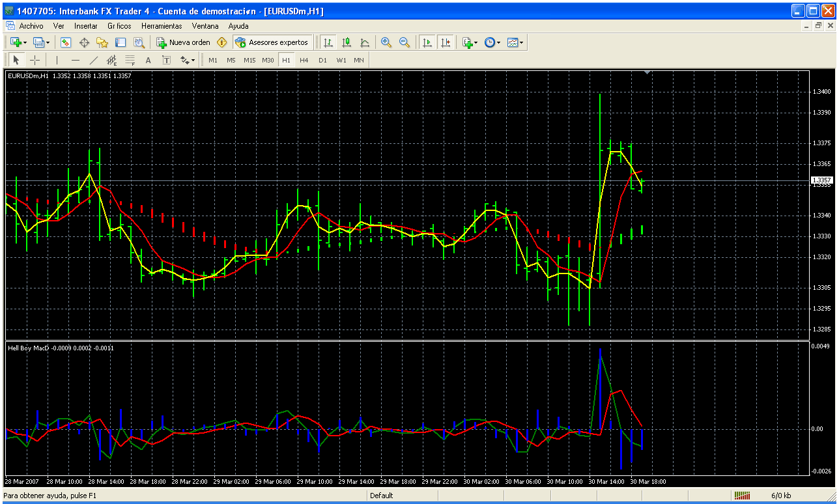Screen dimensions: 839x504
Task: Open the Market Watch window icon
Action: pos(66,42)
